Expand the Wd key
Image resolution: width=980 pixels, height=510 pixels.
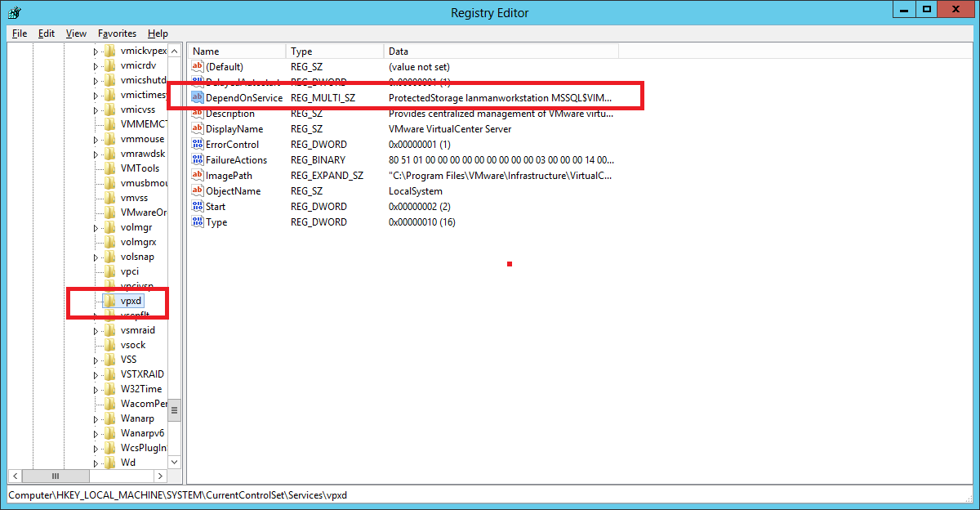point(96,463)
